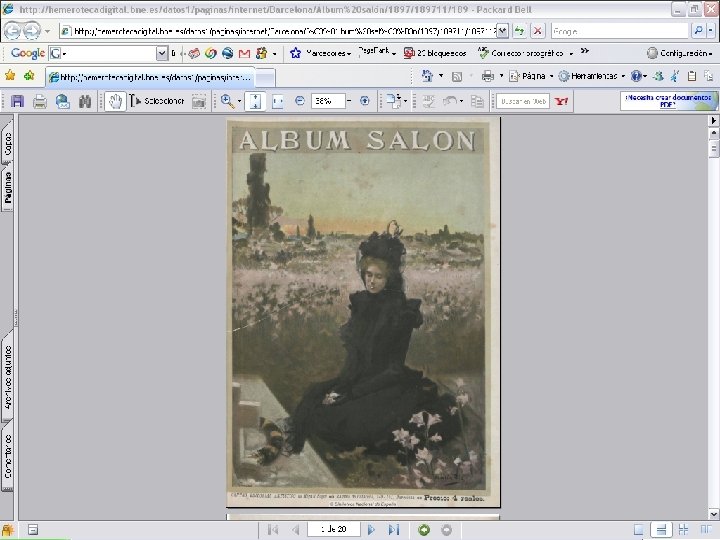Click the 20 bloqueados popup blocker button
This screenshot has width=720, height=540.
click(435, 53)
